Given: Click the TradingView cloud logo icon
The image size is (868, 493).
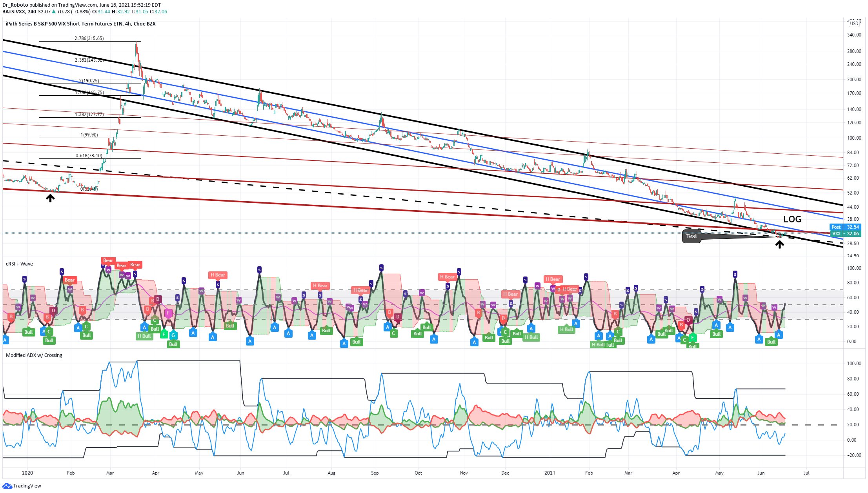Looking at the screenshot, I should 7,486.
